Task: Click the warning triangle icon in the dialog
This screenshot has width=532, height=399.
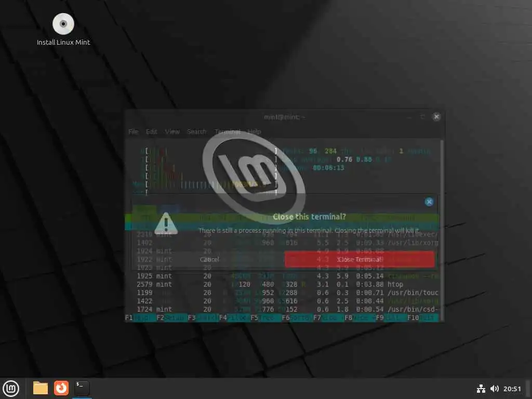Action: pos(166,223)
